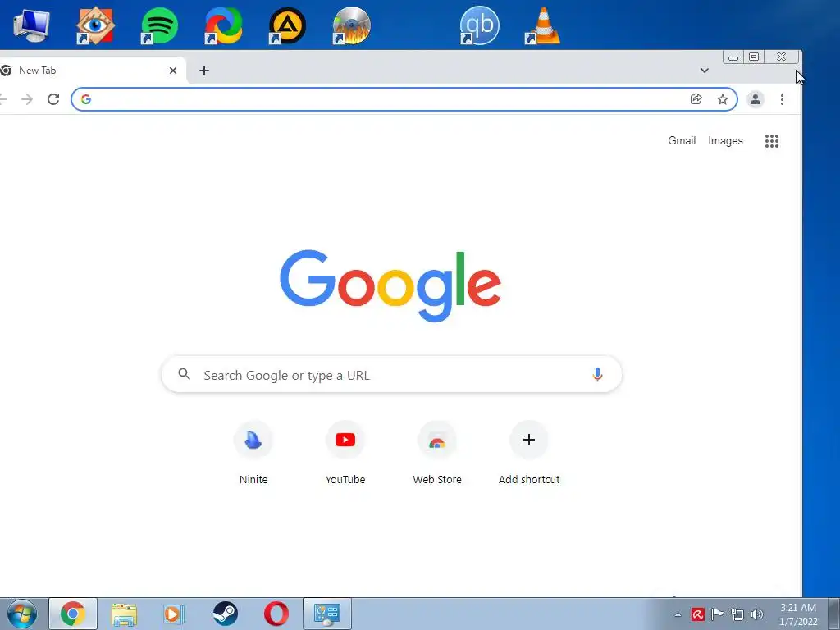Viewport: 840px width, 630px height.
Task: Open the volume speaker tray icon
Action: pyautogui.click(x=756, y=614)
